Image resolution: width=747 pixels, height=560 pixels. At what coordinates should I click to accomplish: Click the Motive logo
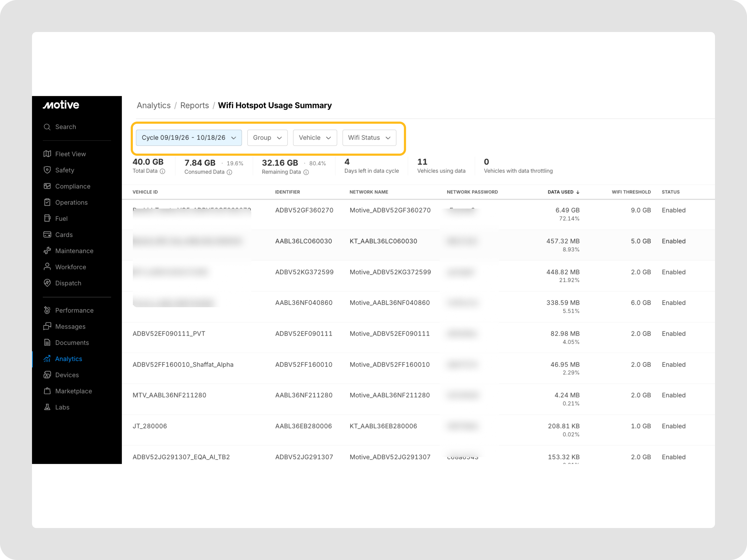click(61, 105)
